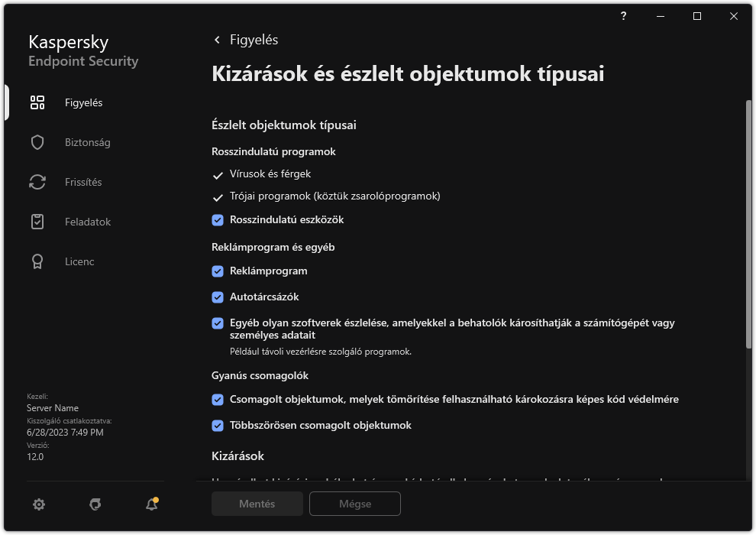Uncheck the Reklámprogram option
Viewport: 756px width, 535px height.
218,271
